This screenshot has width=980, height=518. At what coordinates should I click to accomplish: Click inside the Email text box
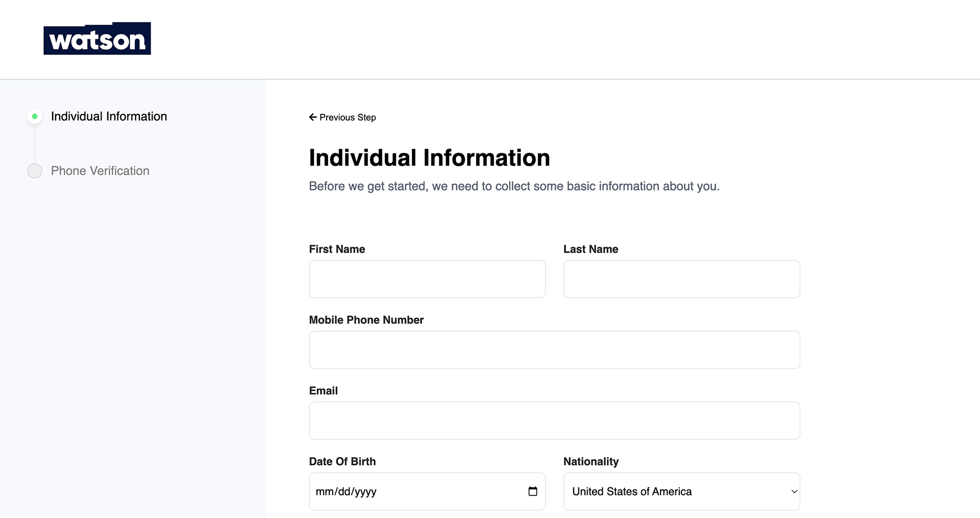click(x=554, y=421)
